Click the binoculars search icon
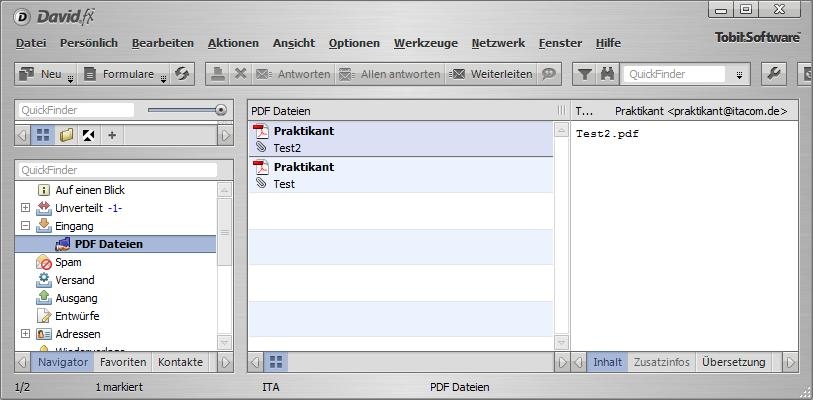Image resolution: width=813 pixels, height=400 pixels. point(607,74)
